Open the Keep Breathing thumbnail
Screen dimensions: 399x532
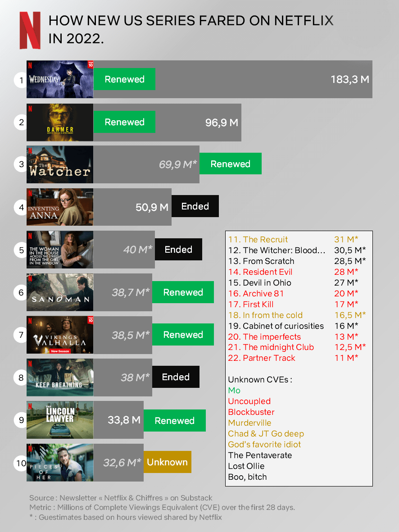[60, 377]
